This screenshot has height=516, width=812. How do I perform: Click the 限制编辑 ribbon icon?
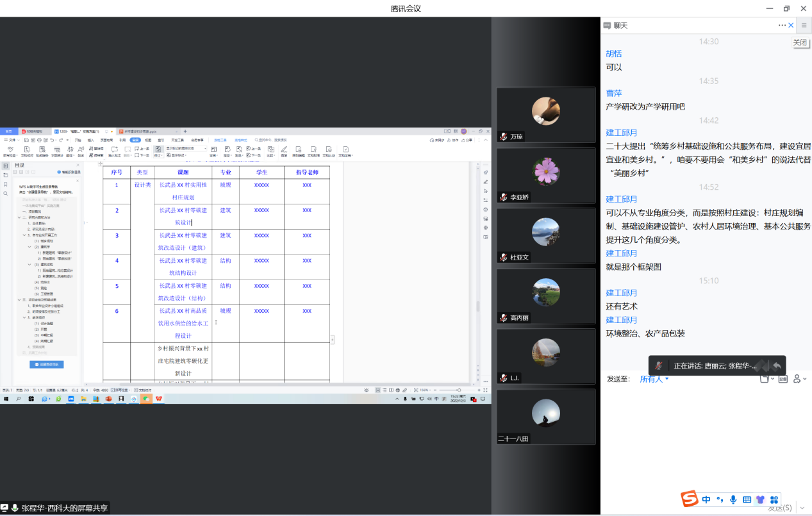(x=299, y=151)
